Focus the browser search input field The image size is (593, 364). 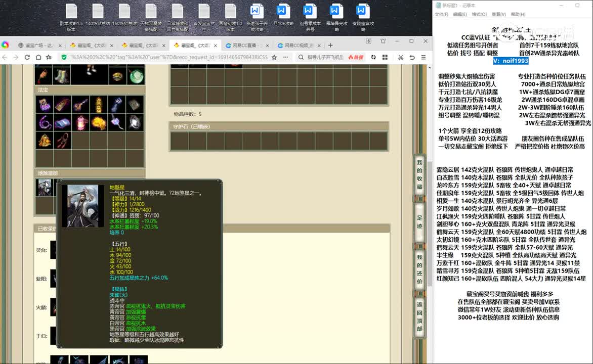click(325, 57)
